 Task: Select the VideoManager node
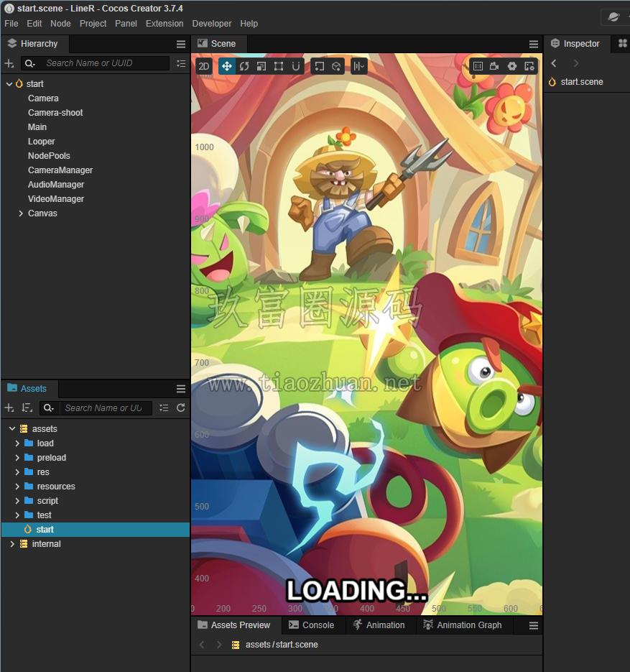[x=56, y=199]
